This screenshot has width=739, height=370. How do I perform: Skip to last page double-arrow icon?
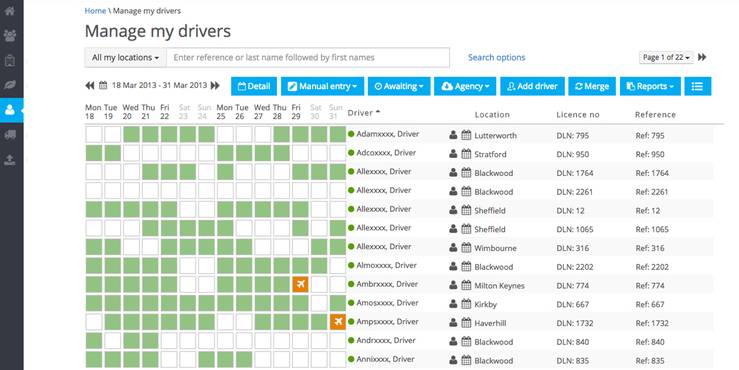702,57
